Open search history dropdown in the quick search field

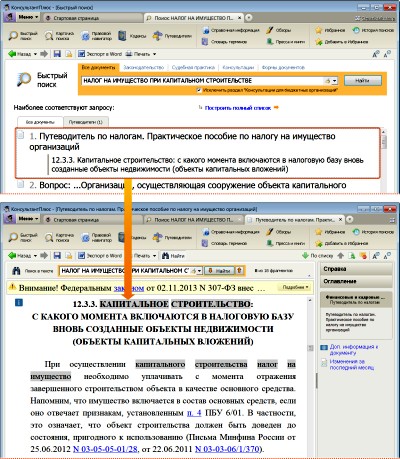tap(334, 81)
